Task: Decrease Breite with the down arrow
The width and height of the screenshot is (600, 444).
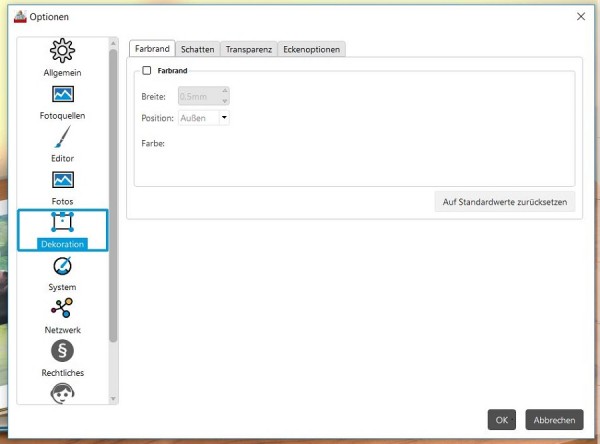Action: [225, 101]
